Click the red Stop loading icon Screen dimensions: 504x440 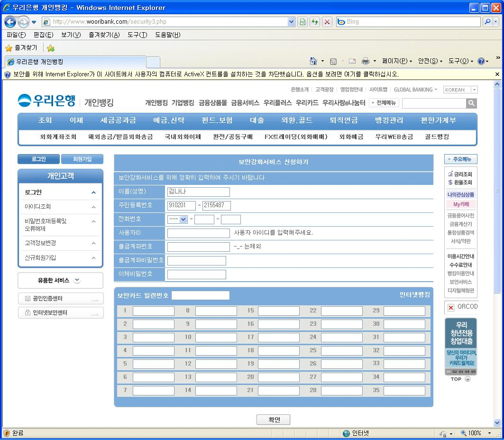pyautogui.click(x=327, y=21)
